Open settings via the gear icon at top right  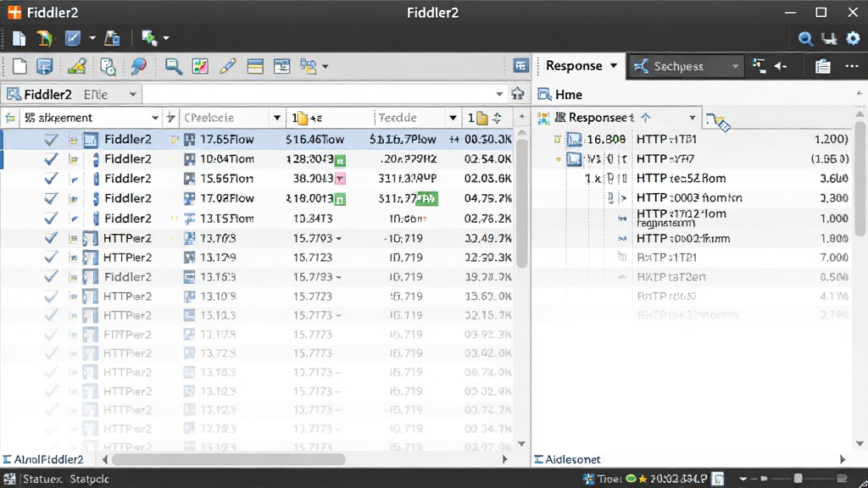[853, 38]
